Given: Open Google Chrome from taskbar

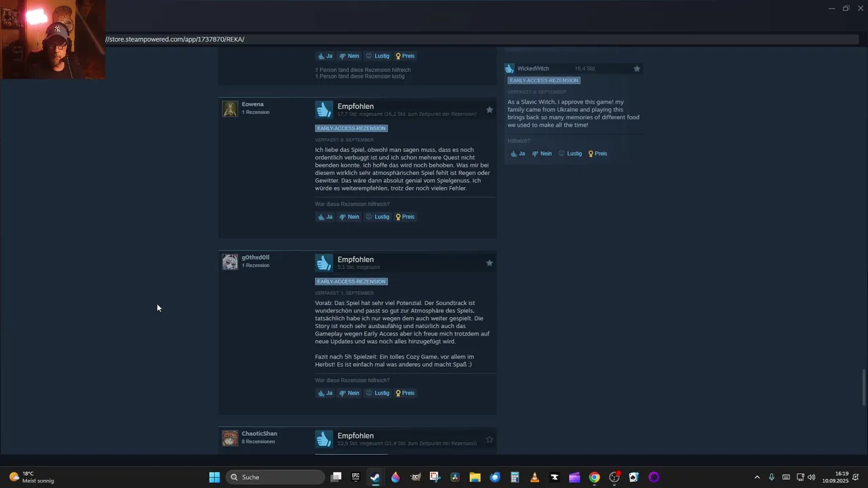Looking at the screenshot, I should tap(594, 477).
